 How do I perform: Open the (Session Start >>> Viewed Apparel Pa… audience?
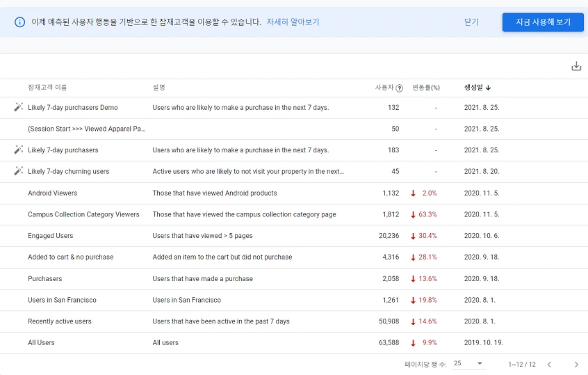pos(87,129)
